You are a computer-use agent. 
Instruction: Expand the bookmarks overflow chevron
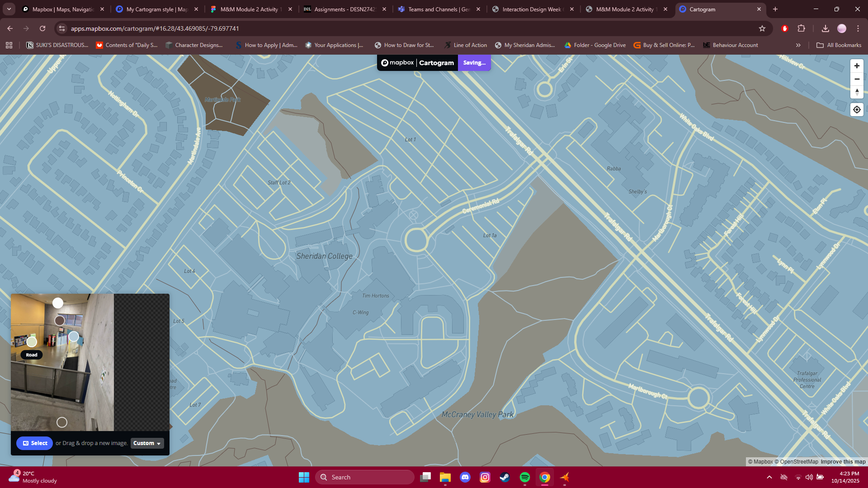[798, 45]
